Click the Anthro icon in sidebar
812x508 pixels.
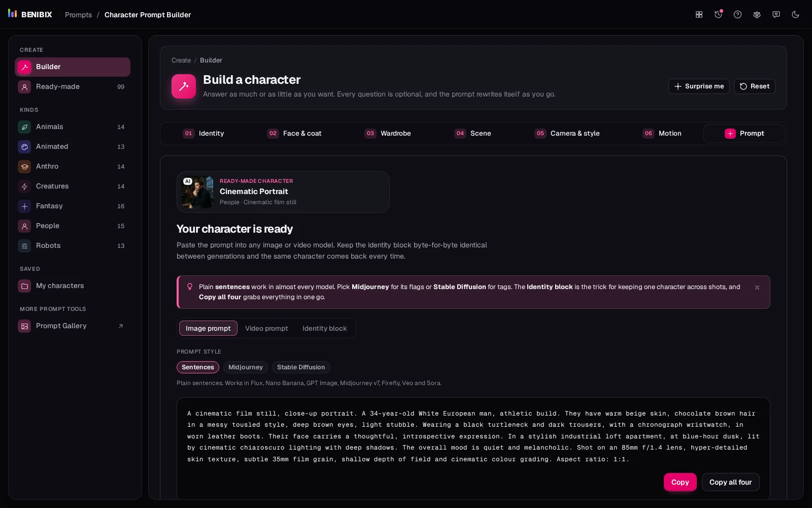point(24,167)
